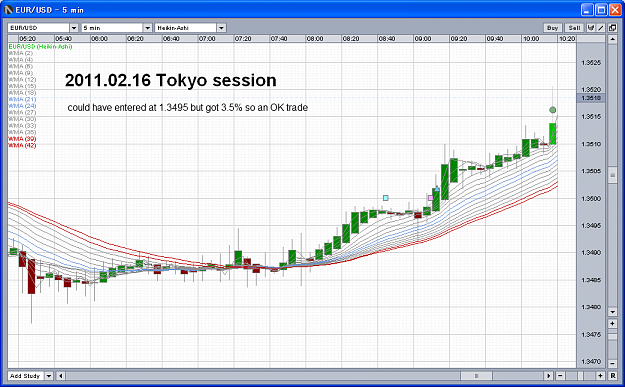625x387 pixels.
Task: Click the Sell button
Action: point(574,28)
